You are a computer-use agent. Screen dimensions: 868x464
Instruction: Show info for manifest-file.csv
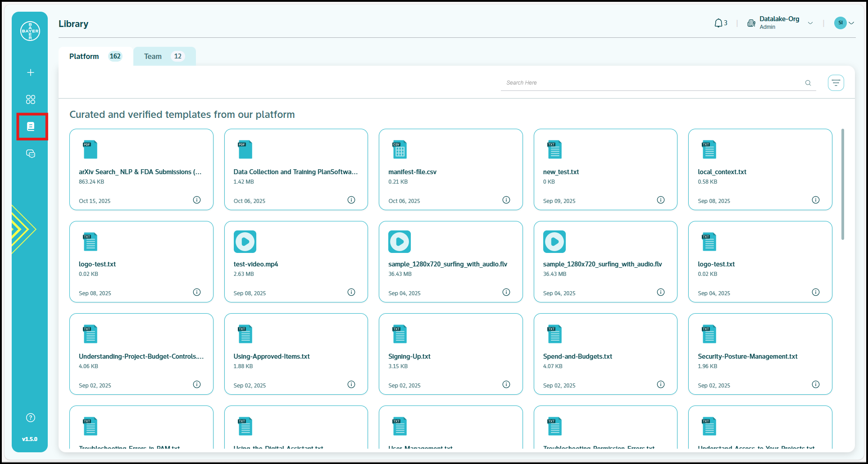506,200
